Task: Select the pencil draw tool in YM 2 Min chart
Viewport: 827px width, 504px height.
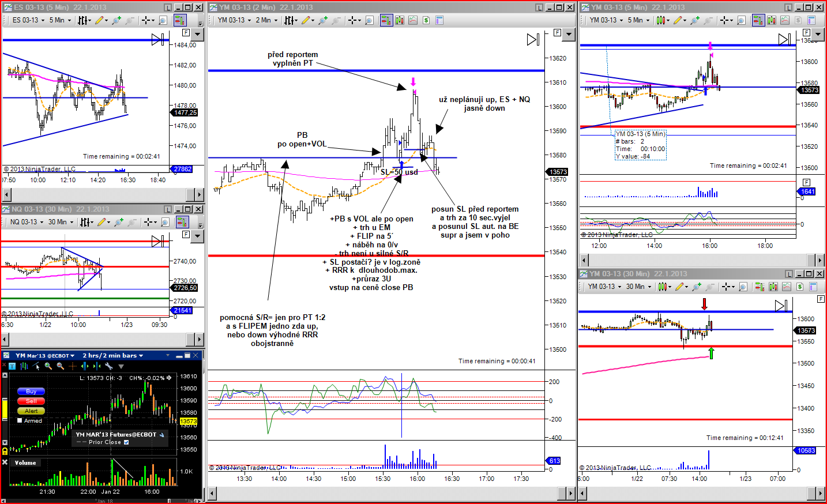Action: [306, 20]
